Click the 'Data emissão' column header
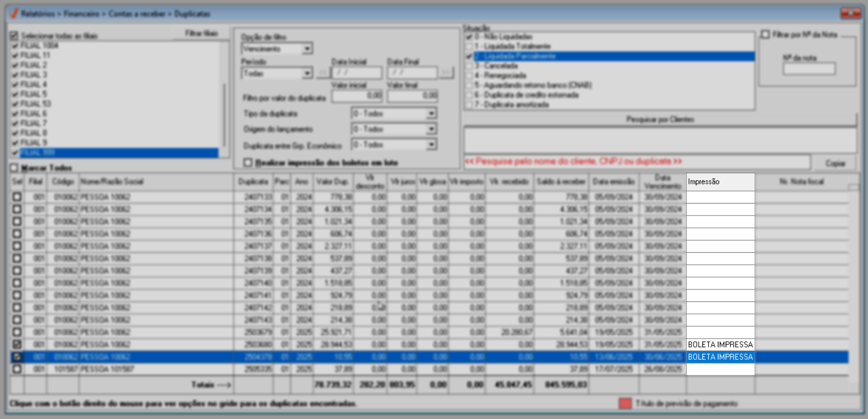This screenshot has width=868, height=419. click(614, 182)
